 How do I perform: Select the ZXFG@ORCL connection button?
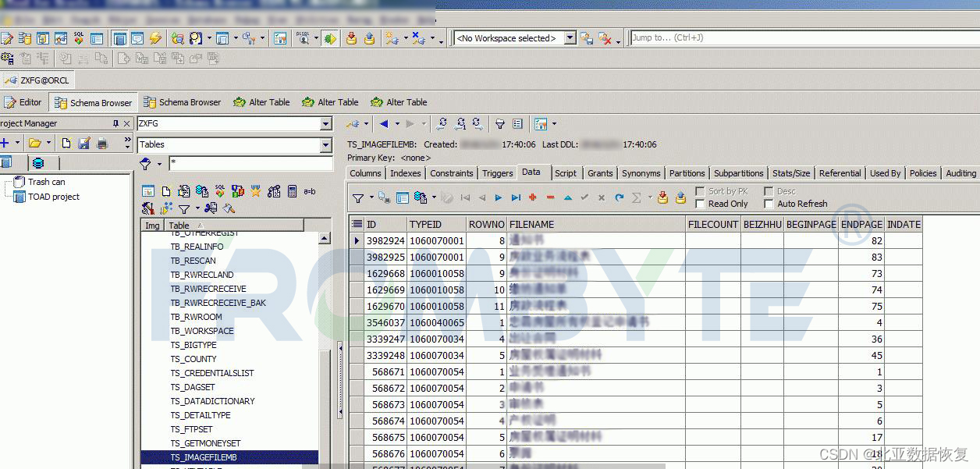click(37, 80)
